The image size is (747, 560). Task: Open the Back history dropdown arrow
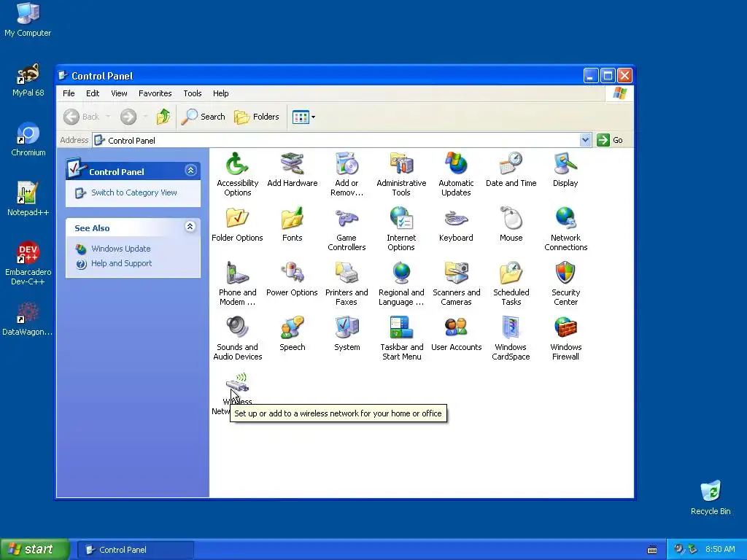108,117
